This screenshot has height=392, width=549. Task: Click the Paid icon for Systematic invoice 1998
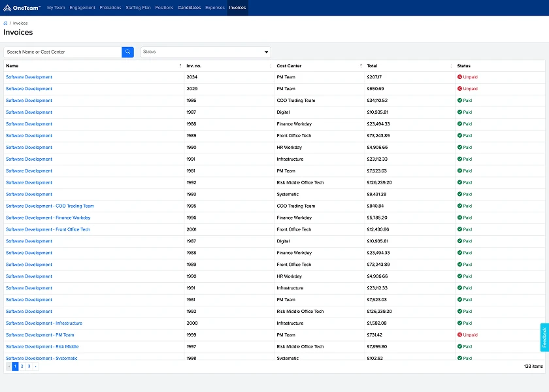point(461,358)
